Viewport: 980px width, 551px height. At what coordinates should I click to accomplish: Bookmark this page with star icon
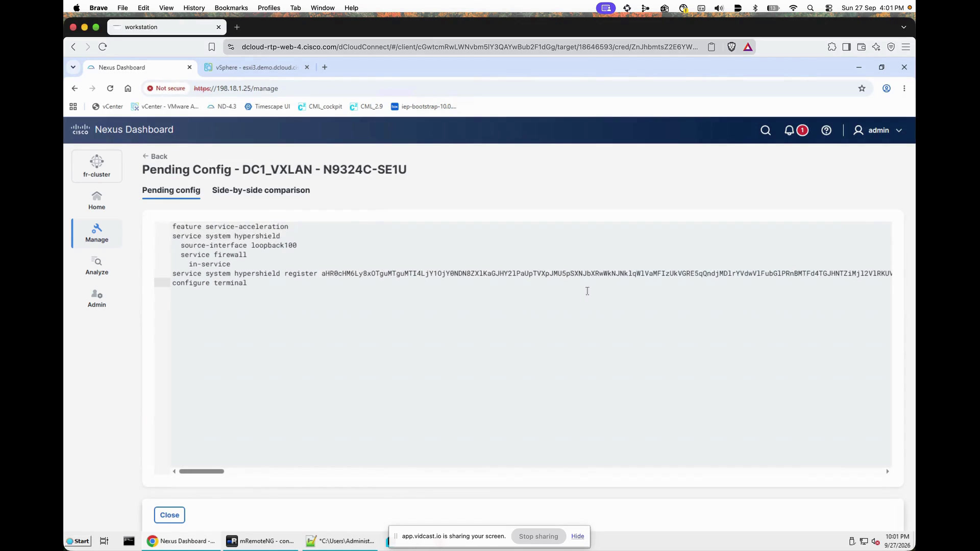click(862, 88)
